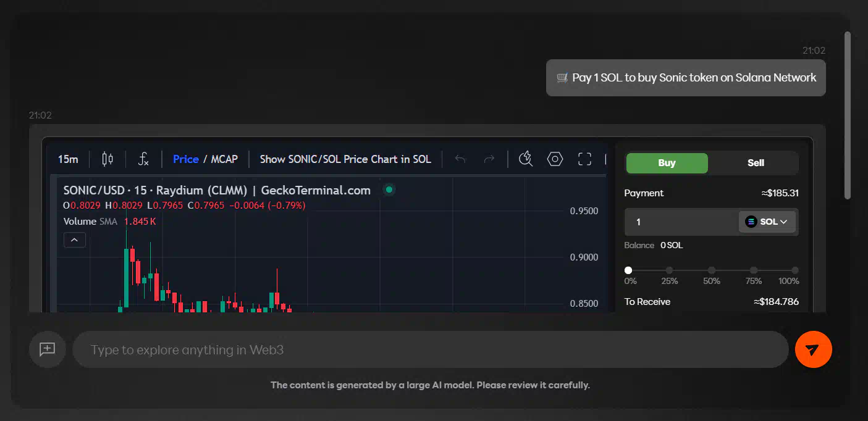Image resolution: width=868 pixels, height=421 pixels.
Task: Click the 0.8500 price axis label
Action: 584,304
